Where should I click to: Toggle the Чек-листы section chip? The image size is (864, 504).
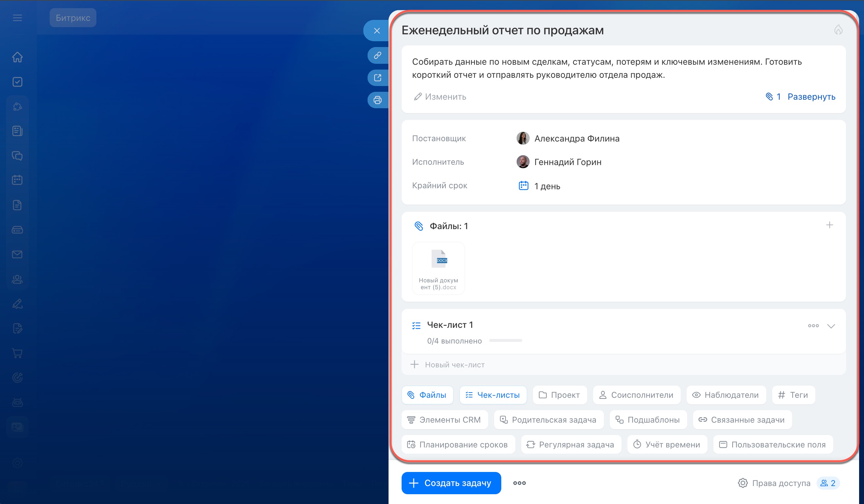pyautogui.click(x=493, y=395)
